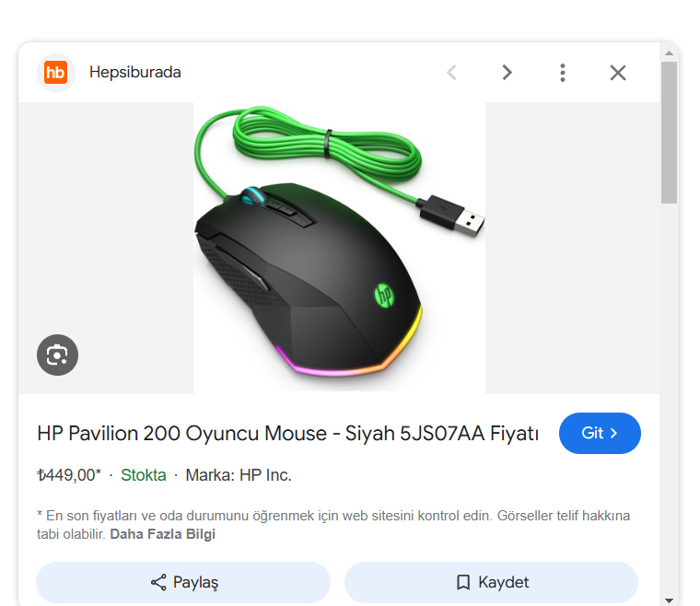This screenshot has width=700, height=606.
Task: Open the three-dot more options menu
Action: click(x=562, y=73)
